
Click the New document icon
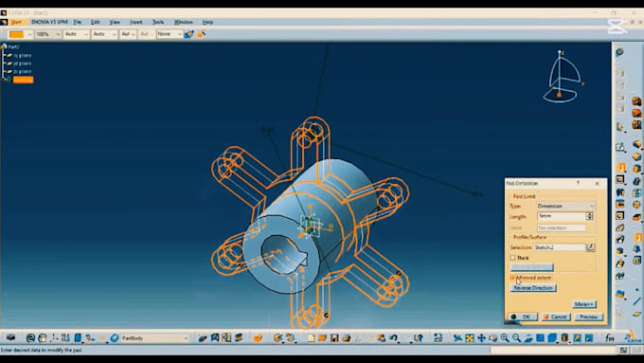point(311,338)
